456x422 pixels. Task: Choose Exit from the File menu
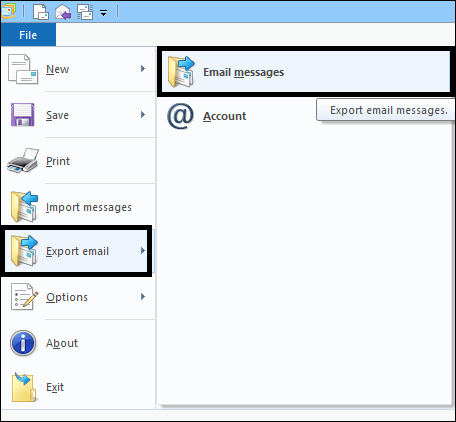point(78,387)
